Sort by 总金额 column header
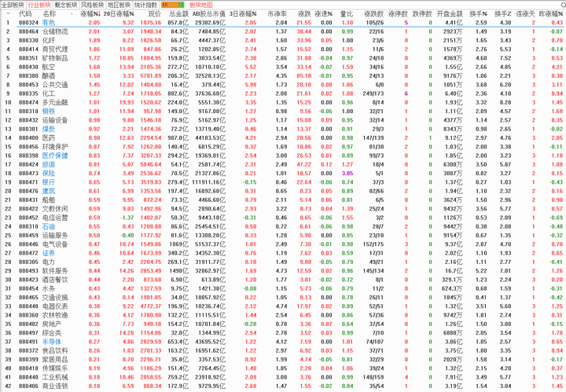566x392 pixels. coord(178,13)
